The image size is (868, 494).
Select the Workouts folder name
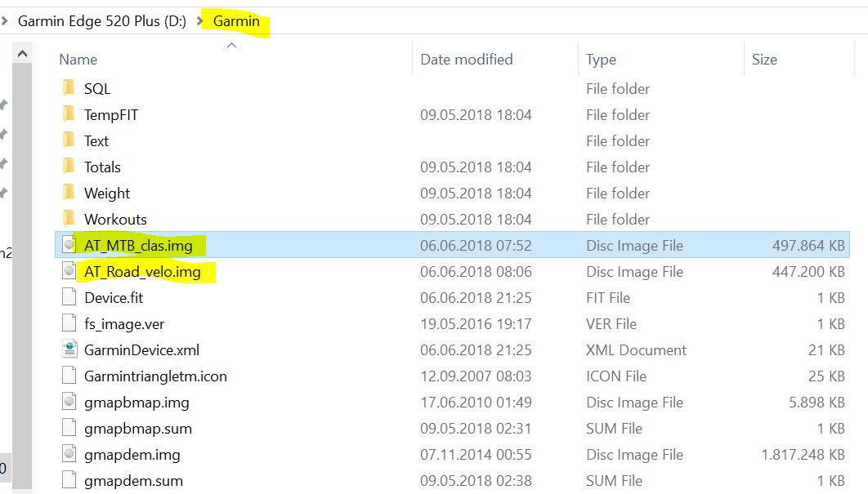116,219
